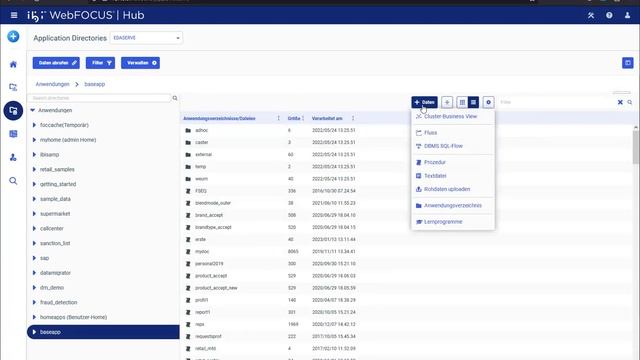The image size is (640, 360).
Task: Click in the Search directories field
Action: (x=100, y=98)
